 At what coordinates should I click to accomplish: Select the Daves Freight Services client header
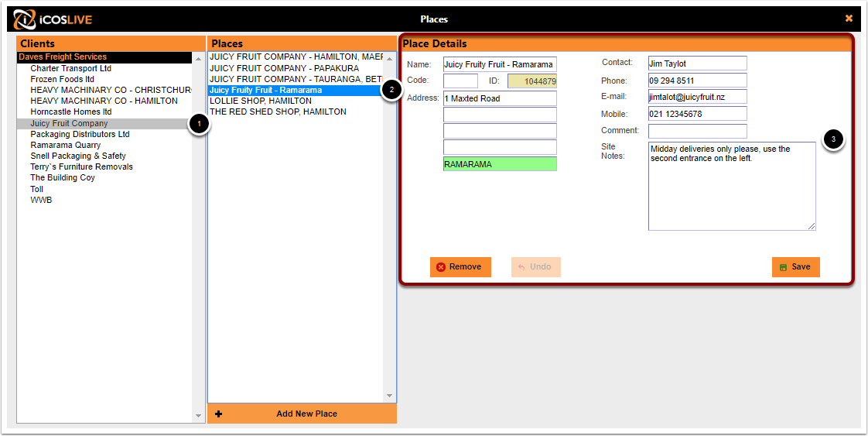104,57
